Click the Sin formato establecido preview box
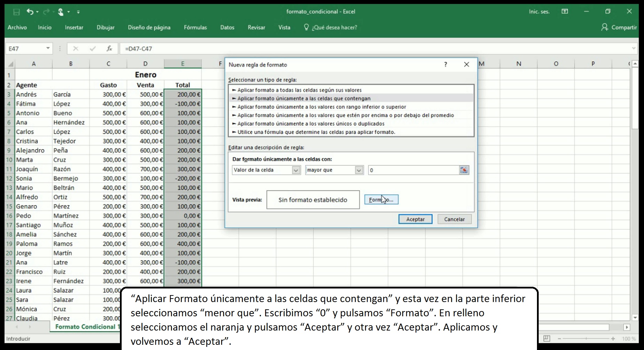Viewport: 644px width, 350px height. 313,200
